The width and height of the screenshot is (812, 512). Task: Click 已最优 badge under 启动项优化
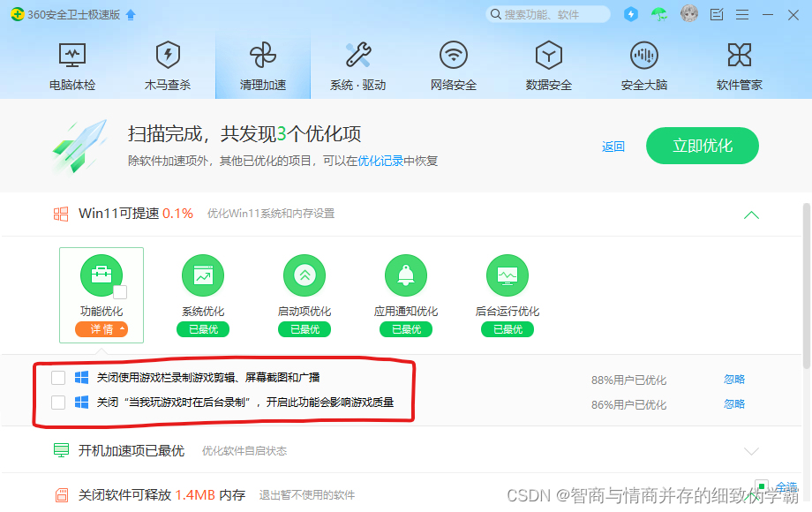click(304, 329)
